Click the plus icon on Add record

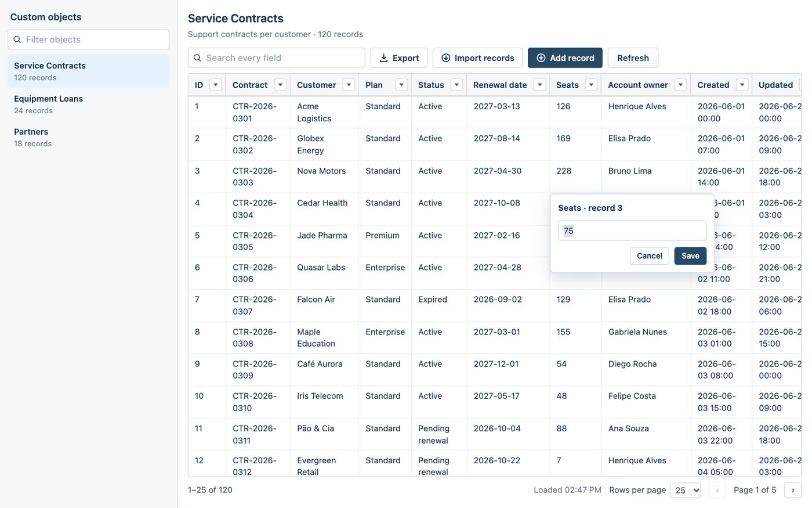point(541,58)
